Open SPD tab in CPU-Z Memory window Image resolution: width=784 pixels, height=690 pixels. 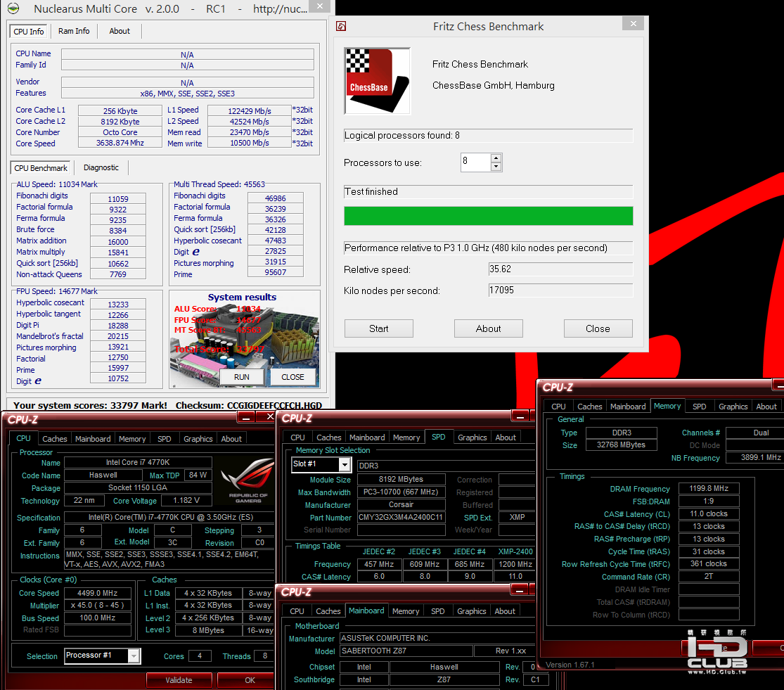click(x=699, y=407)
